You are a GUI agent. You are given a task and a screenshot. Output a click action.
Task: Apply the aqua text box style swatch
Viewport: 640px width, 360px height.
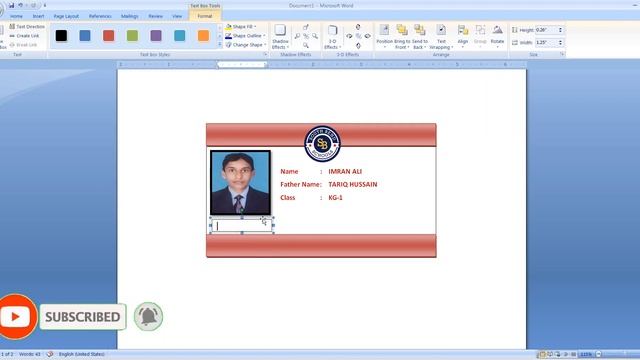coord(180,36)
